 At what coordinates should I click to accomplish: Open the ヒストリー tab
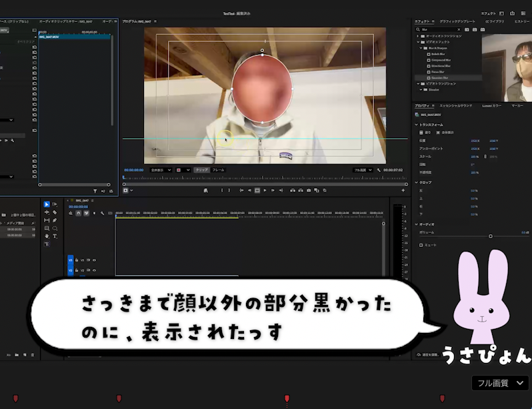click(x=521, y=21)
